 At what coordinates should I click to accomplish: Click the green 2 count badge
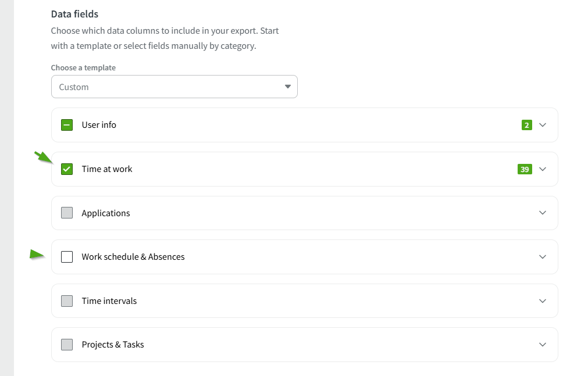(526, 125)
